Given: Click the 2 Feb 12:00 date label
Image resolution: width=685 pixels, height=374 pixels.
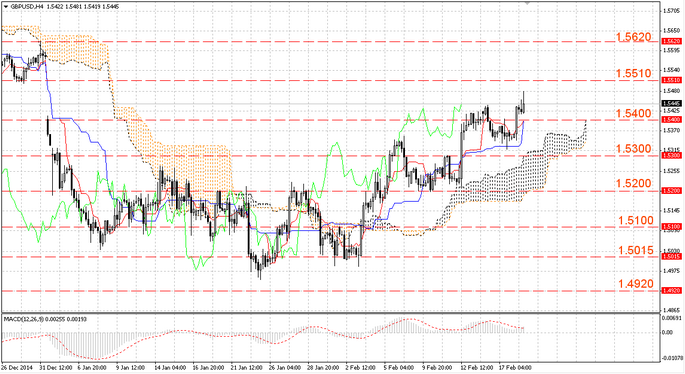Looking at the screenshot, I should pos(360,367).
